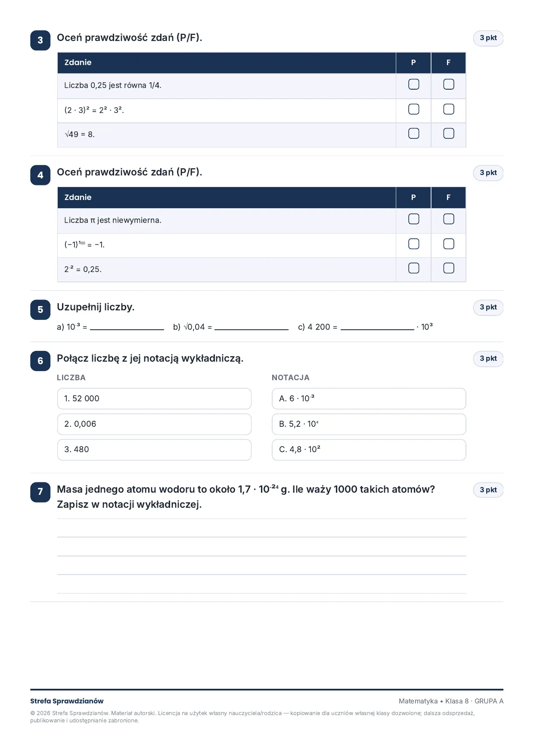534x756 pixels.
Task: Select notation box 'B. 5,2 · 10⁴'
Action: click(x=369, y=424)
